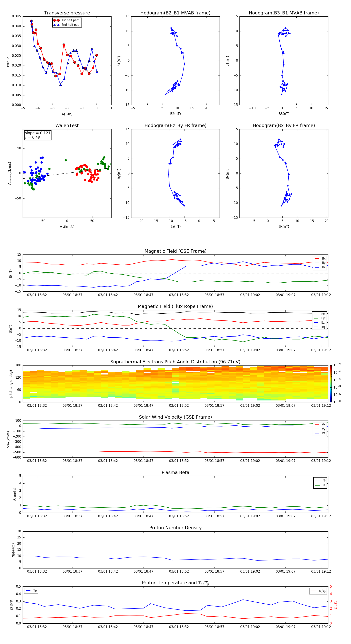Click the pitch angle colorbar
351x644 pixels.
tap(331, 384)
